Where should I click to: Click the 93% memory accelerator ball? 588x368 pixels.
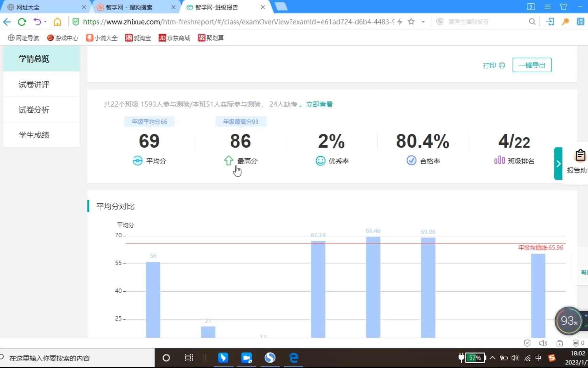coord(569,321)
